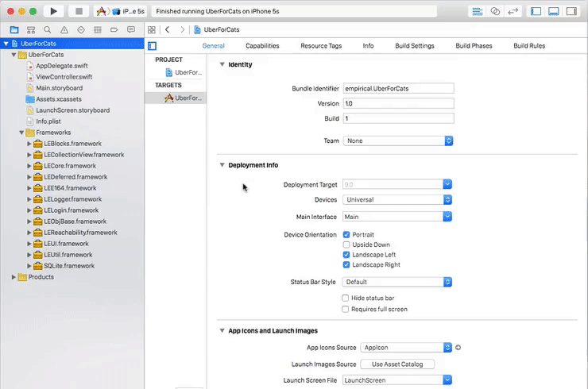Show the version editor
This screenshot has height=389, width=588.
[513, 11]
